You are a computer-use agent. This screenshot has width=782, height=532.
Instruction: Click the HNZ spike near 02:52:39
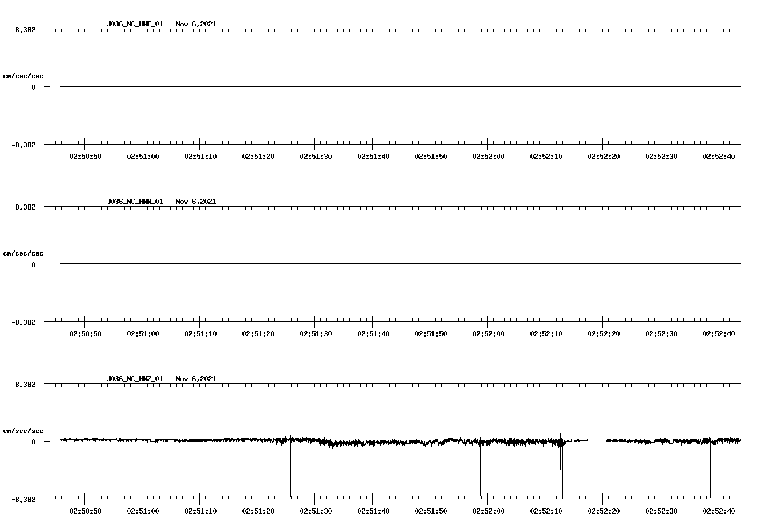711,468
